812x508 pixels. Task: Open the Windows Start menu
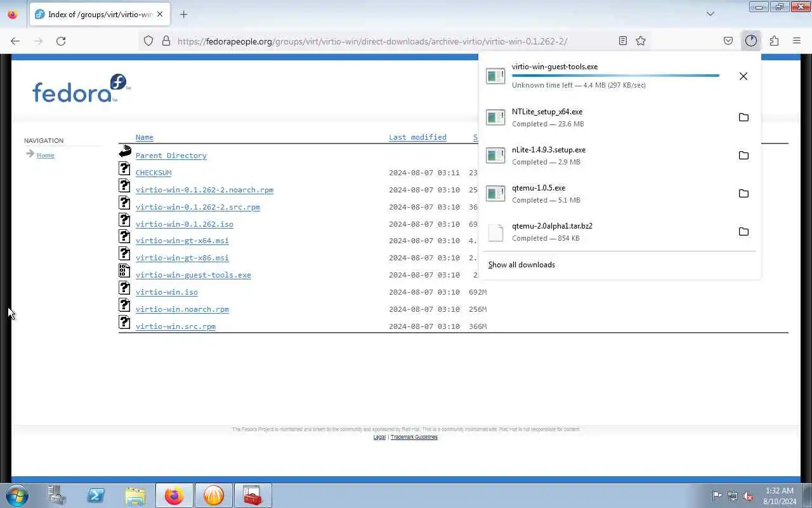(x=17, y=495)
